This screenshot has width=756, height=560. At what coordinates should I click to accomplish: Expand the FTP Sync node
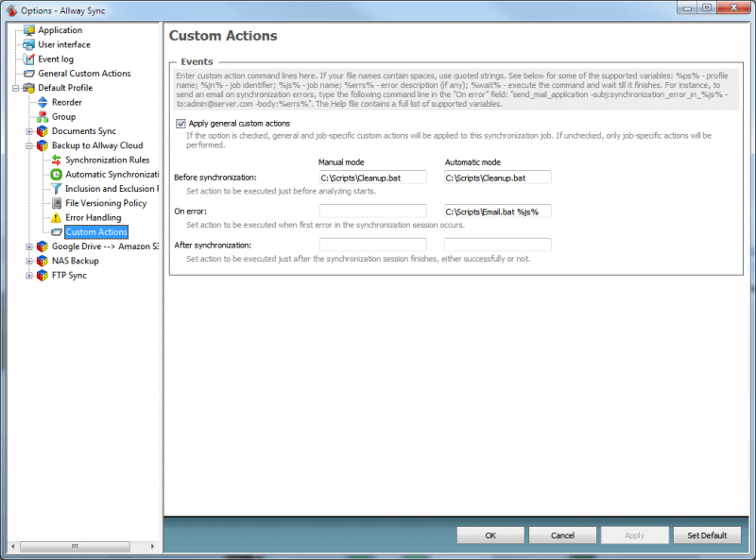29,275
